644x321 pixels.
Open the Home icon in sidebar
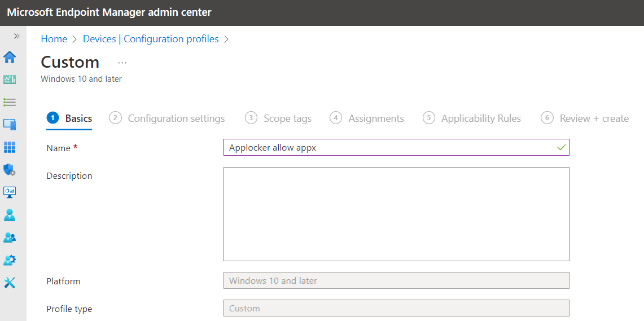coord(10,57)
